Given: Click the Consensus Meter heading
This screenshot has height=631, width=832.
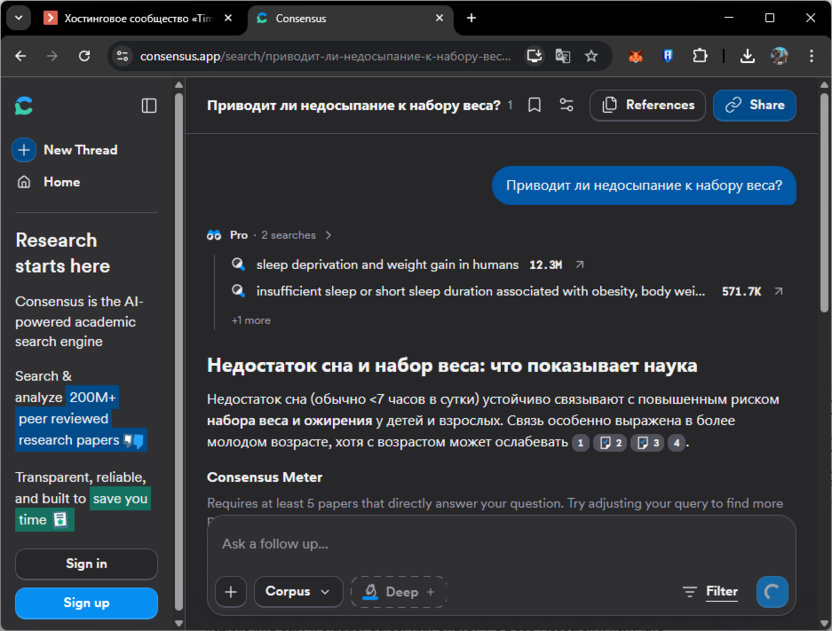Looking at the screenshot, I should [x=264, y=477].
